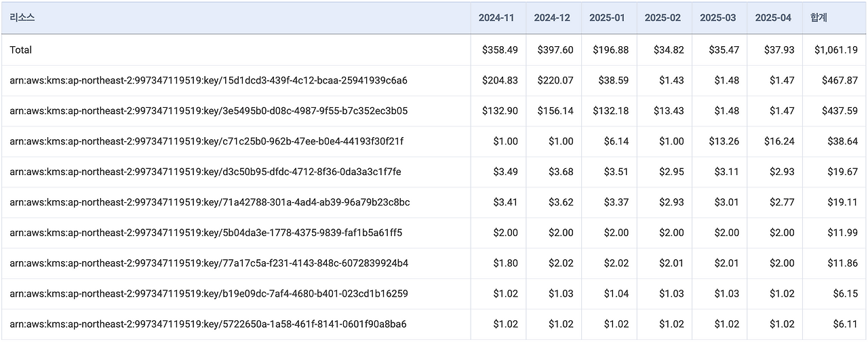Open the key ARN ending 023cd1b16259
868x342 pixels.
click(x=208, y=294)
